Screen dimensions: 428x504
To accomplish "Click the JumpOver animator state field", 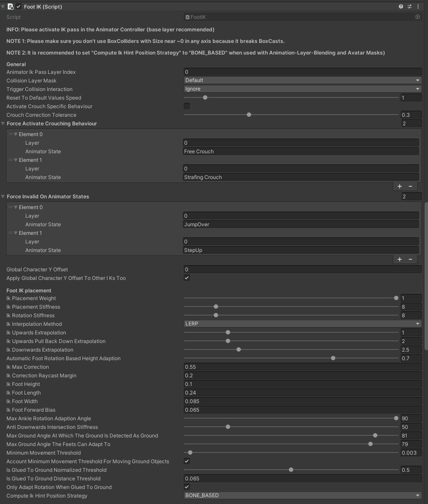I will pos(301,225).
